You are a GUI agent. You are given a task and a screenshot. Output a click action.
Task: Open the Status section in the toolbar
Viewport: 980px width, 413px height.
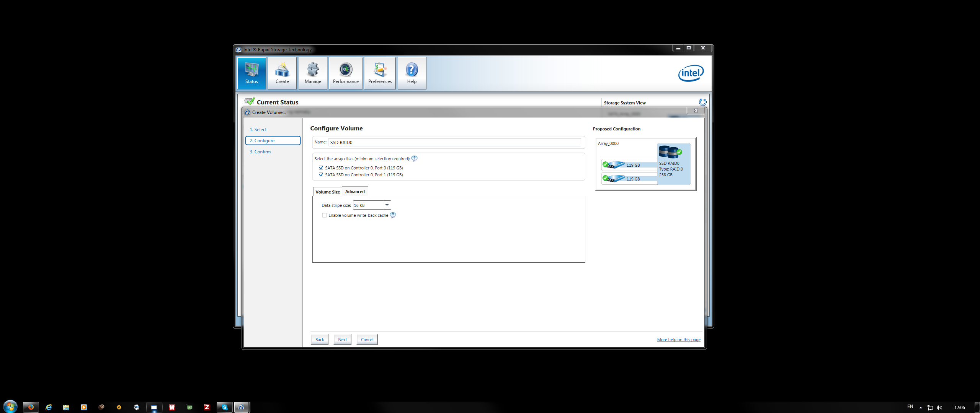point(252,73)
